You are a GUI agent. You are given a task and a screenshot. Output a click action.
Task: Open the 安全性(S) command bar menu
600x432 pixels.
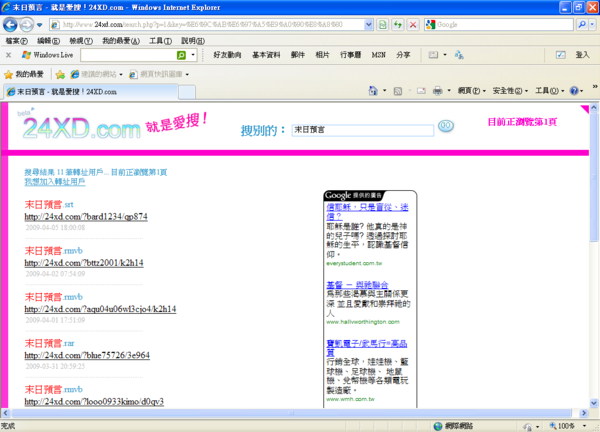click(x=510, y=91)
